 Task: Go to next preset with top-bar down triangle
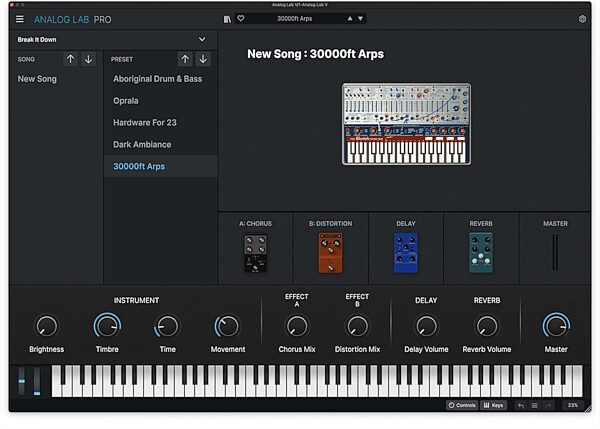[360, 18]
